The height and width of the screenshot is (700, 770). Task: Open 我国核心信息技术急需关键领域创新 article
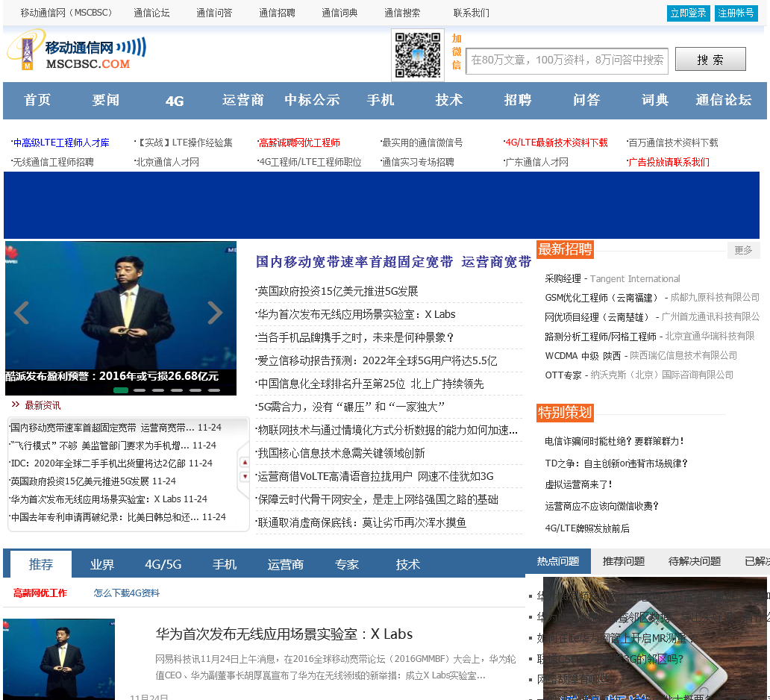341,453
